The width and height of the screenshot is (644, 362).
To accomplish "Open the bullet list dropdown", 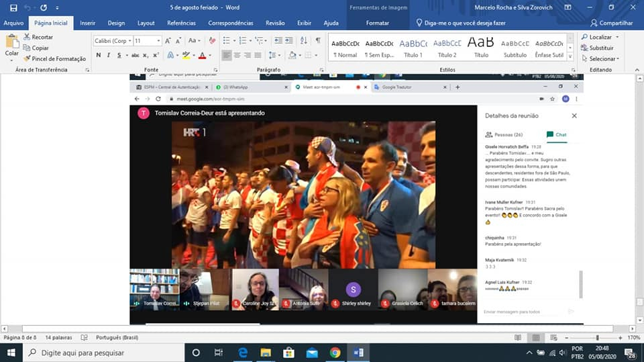I will click(235, 40).
